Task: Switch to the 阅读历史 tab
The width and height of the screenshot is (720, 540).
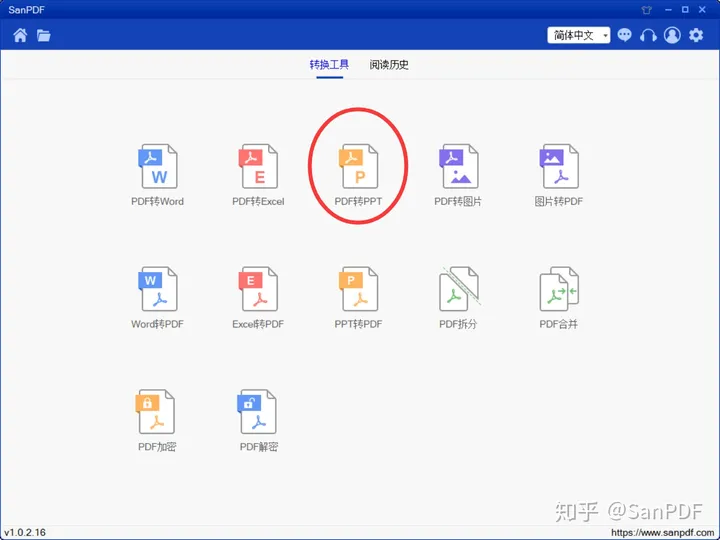Action: [x=389, y=65]
